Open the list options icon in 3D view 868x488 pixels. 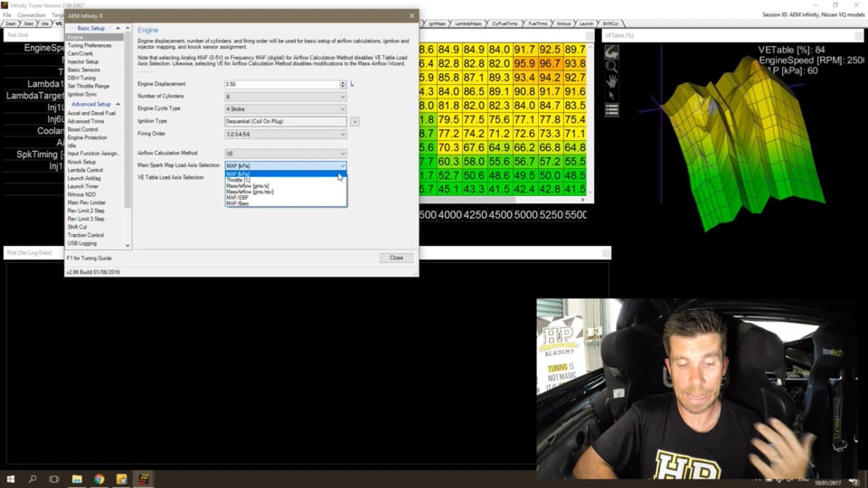pyautogui.click(x=612, y=109)
